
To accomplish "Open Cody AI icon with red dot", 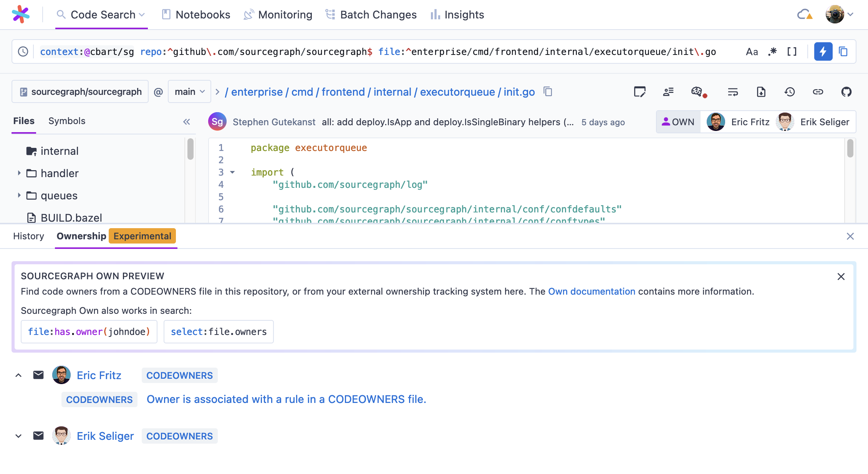I will [698, 92].
